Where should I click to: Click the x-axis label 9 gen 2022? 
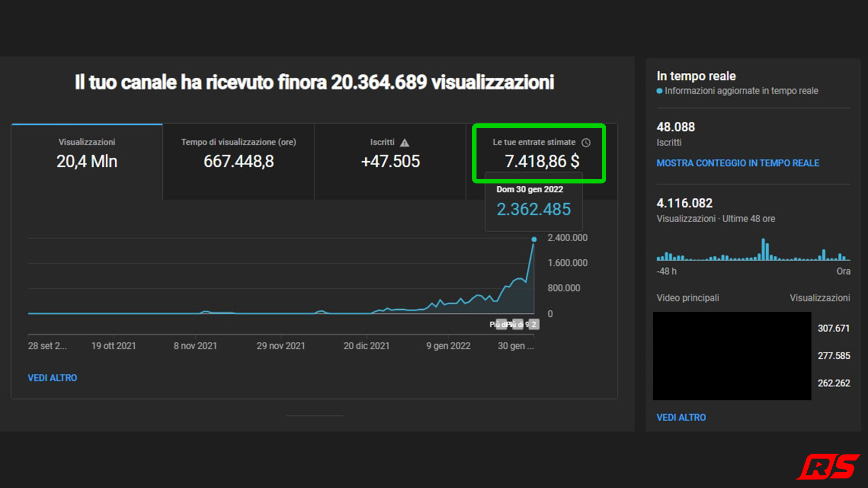tap(448, 346)
